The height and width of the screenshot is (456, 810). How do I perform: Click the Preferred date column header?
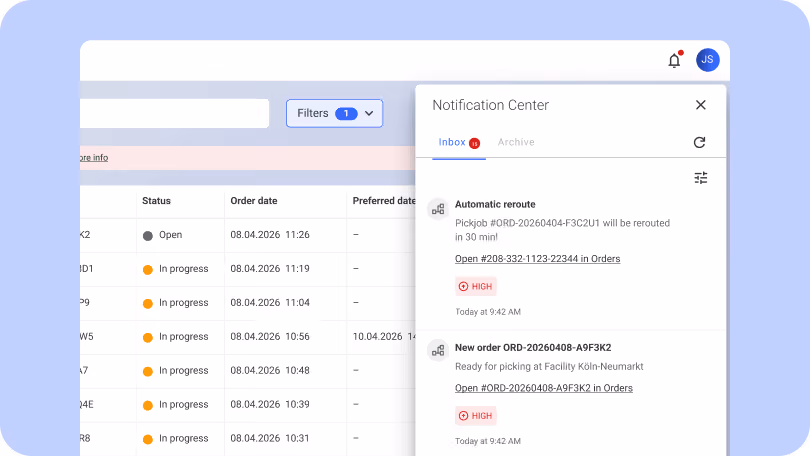[x=383, y=201]
